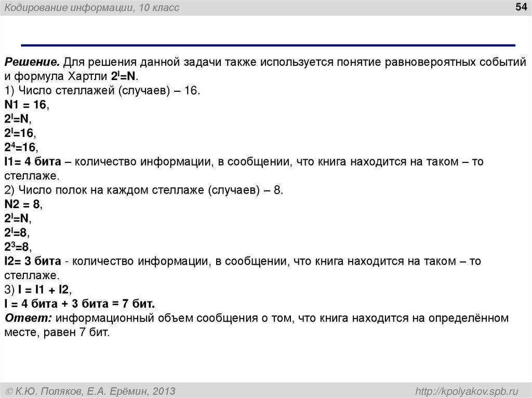Click the line 'I = 4 бита + 3 бита = 7 бит.'
This screenshot has width=532, height=398.
coord(79,304)
